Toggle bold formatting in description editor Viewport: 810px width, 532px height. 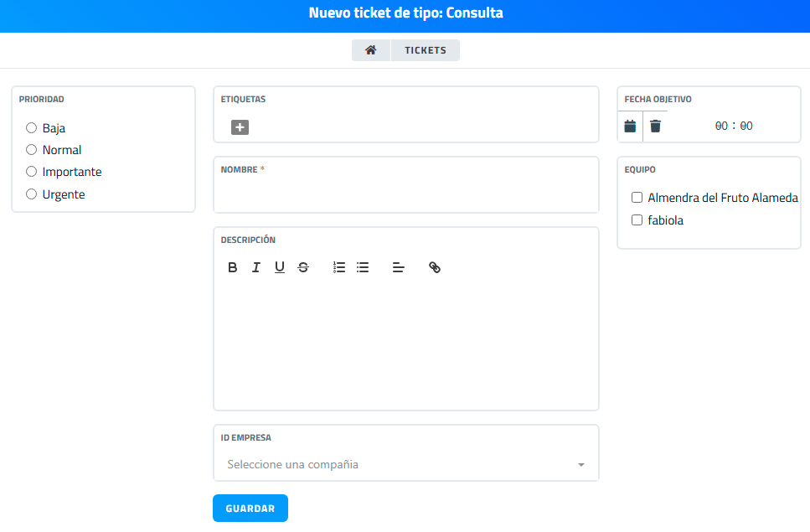pyautogui.click(x=233, y=267)
